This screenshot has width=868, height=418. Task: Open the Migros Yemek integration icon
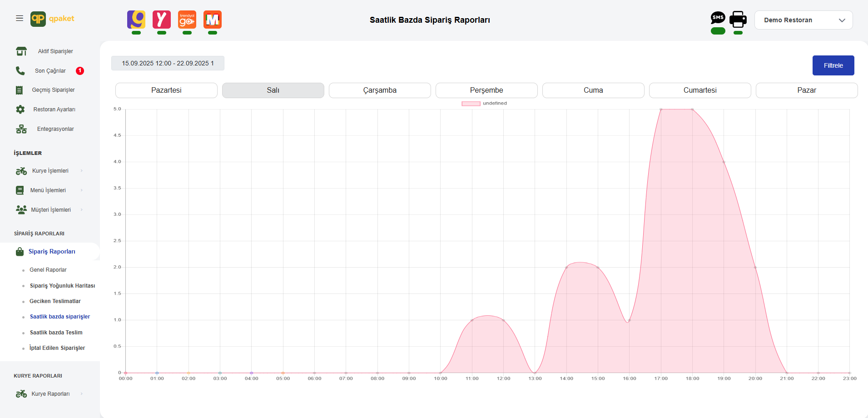(213, 20)
